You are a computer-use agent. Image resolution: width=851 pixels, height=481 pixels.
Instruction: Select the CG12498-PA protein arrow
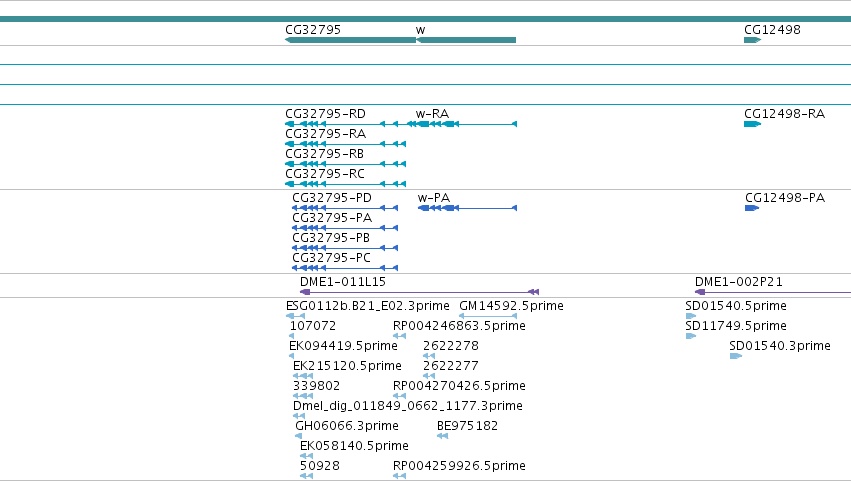point(752,208)
